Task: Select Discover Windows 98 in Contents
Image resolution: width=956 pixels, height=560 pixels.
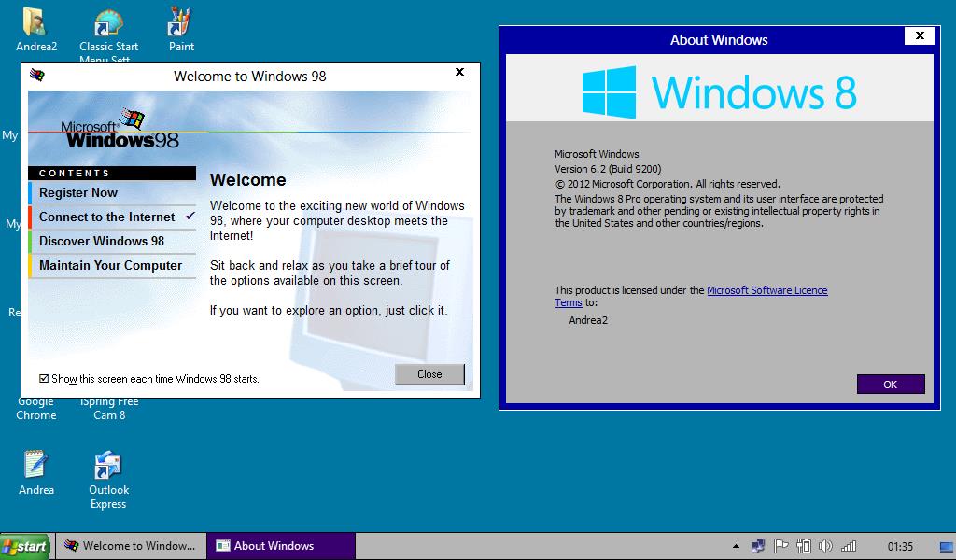Action: tap(112, 242)
